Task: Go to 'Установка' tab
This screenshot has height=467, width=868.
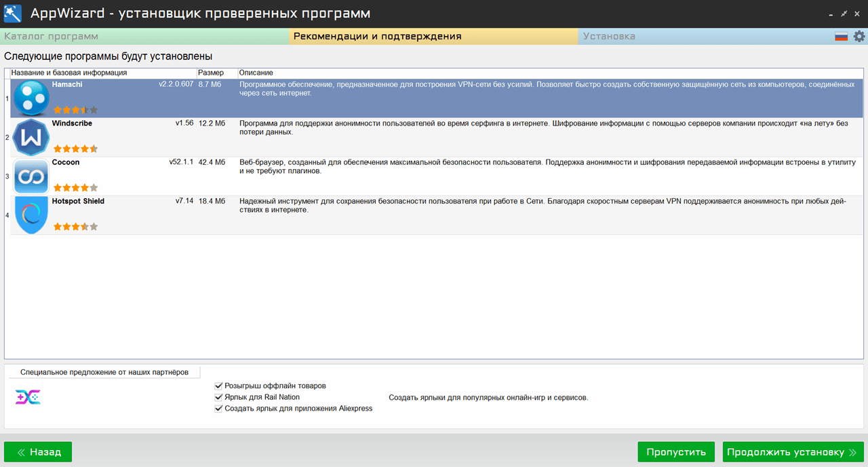Action: pyautogui.click(x=705, y=37)
